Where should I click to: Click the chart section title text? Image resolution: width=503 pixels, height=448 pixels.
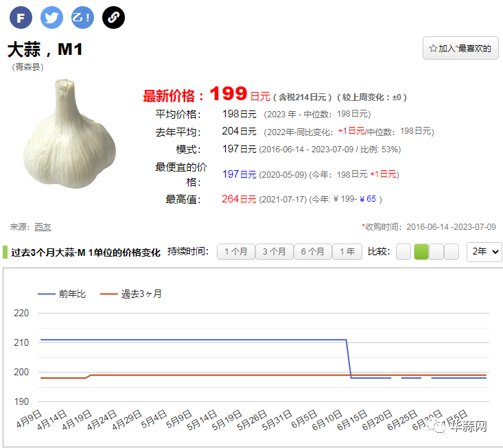pyautogui.click(x=86, y=252)
